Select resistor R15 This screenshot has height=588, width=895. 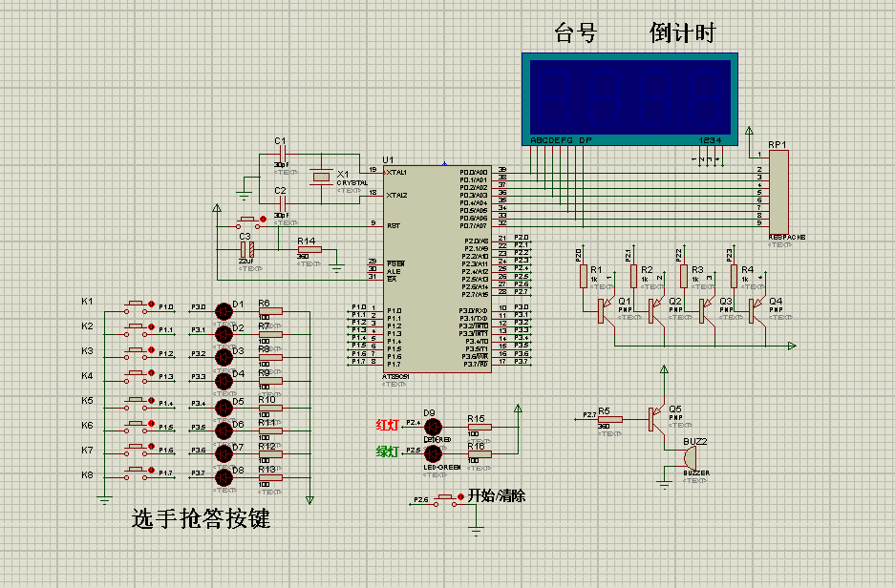pos(479,427)
